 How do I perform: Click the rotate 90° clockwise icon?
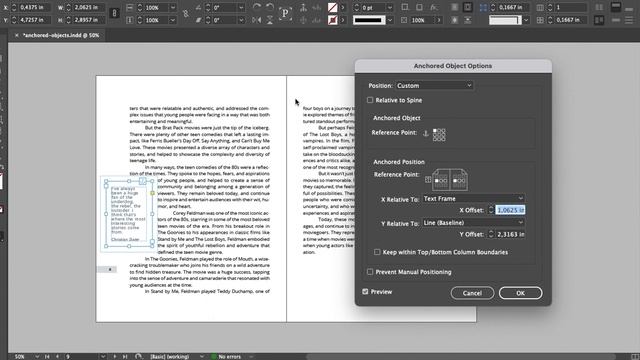[257, 7]
